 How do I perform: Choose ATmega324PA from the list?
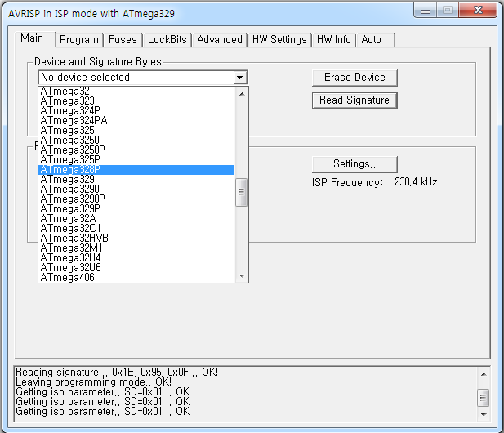click(x=136, y=121)
